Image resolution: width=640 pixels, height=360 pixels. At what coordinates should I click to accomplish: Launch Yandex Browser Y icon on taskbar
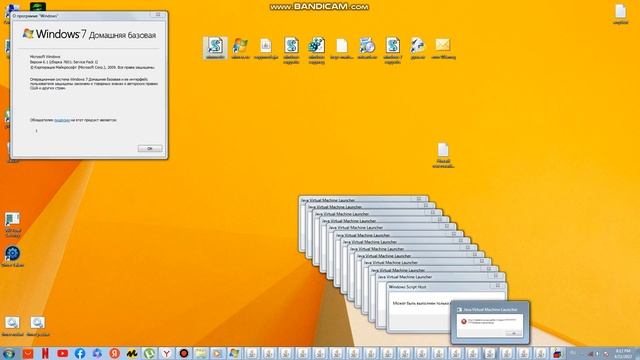coord(166,353)
